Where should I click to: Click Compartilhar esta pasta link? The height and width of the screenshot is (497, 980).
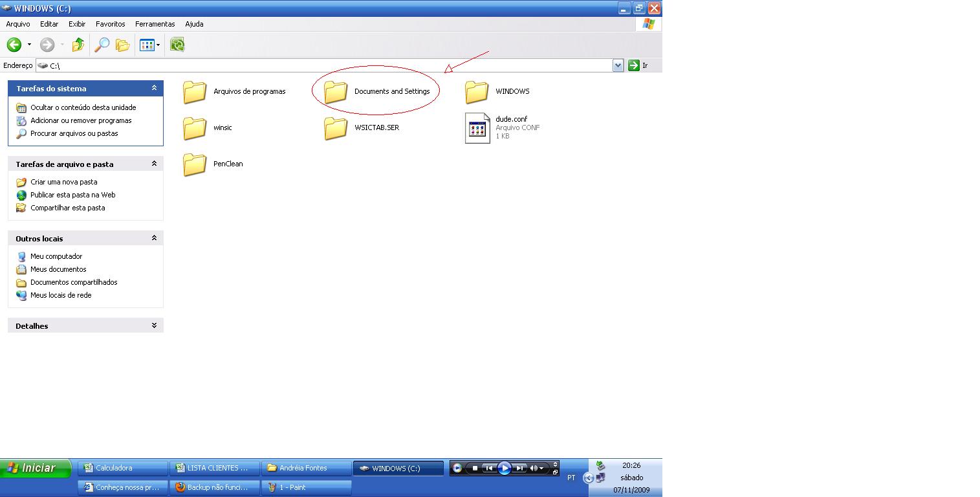67,208
